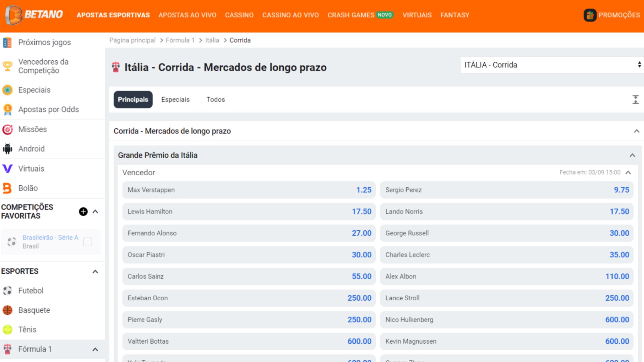Collapse the Esportes section
This screenshot has height=362, width=644.
(95, 271)
